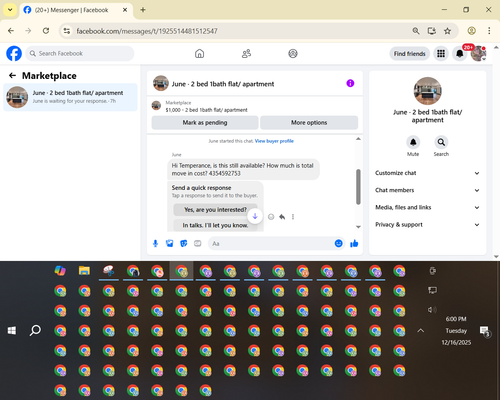This screenshot has width=500, height=400.
Task: Record a voice clip microphone icon
Action: pyautogui.click(x=155, y=244)
